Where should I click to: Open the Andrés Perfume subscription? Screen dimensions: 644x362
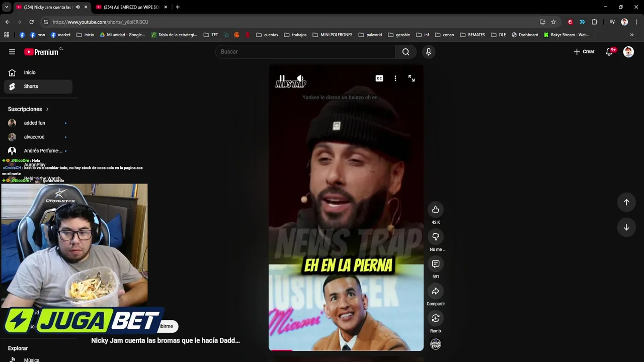[x=38, y=151]
